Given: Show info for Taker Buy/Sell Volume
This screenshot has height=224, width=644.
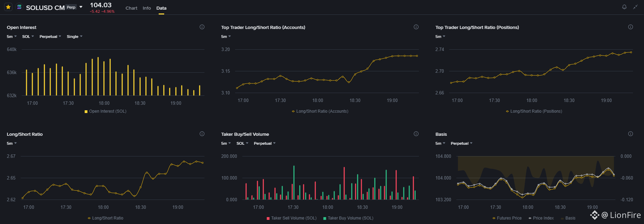Looking at the screenshot, I should tap(416, 134).
